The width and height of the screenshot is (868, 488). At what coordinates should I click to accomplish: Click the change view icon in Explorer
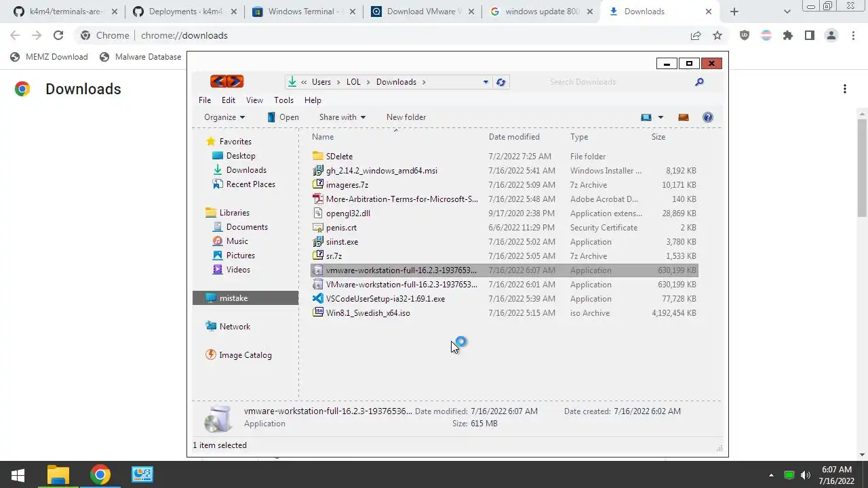click(x=646, y=117)
